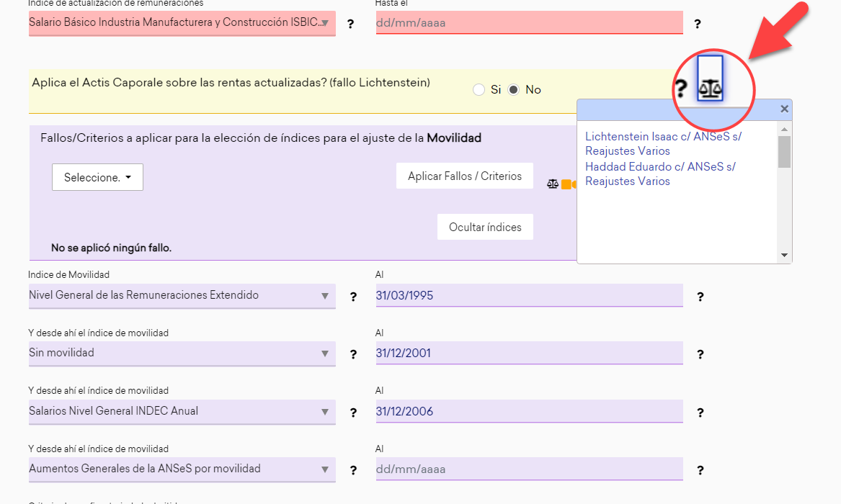Click popup scrollbar down arrow

(784, 255)
